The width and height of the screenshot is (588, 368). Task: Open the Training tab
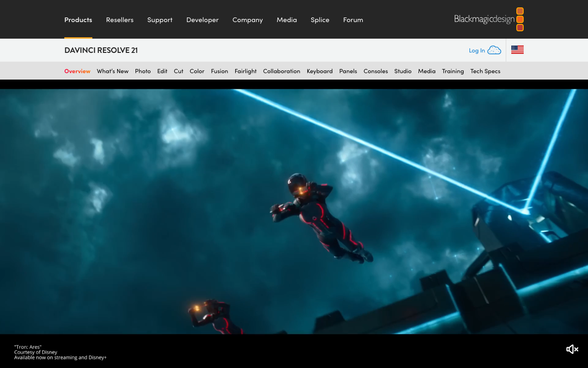(453, 71)
